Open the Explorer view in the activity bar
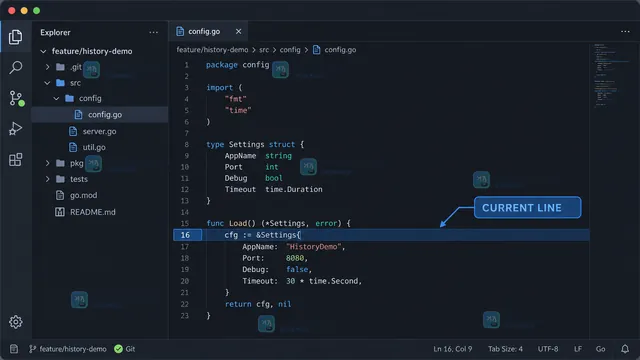The image size is (640, 360). 16,37
